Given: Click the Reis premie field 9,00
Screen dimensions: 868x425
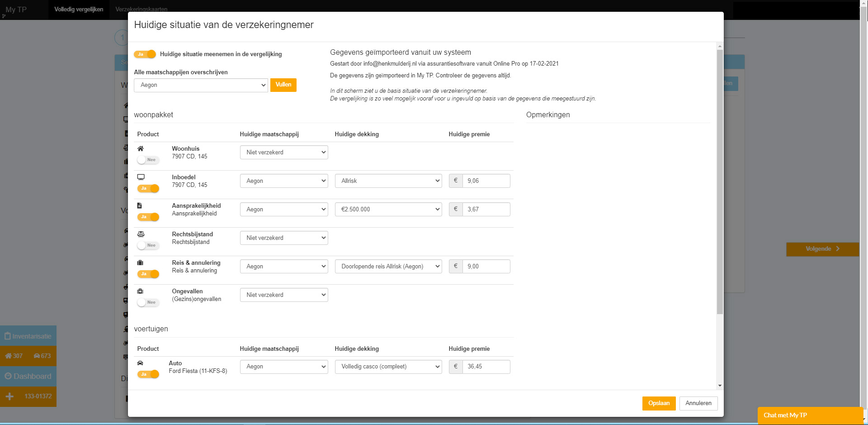Looking at the screenshot, I should (486, 267).
